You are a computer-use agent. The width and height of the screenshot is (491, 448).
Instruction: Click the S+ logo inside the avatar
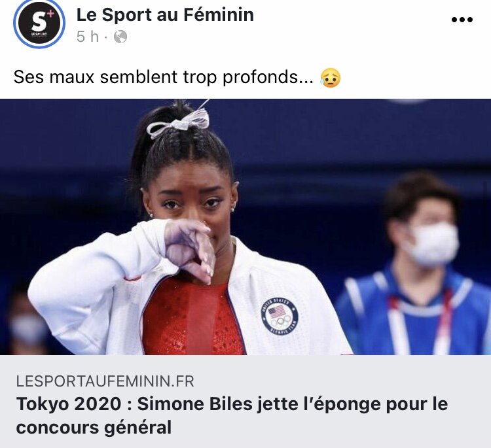click(39, 23)
